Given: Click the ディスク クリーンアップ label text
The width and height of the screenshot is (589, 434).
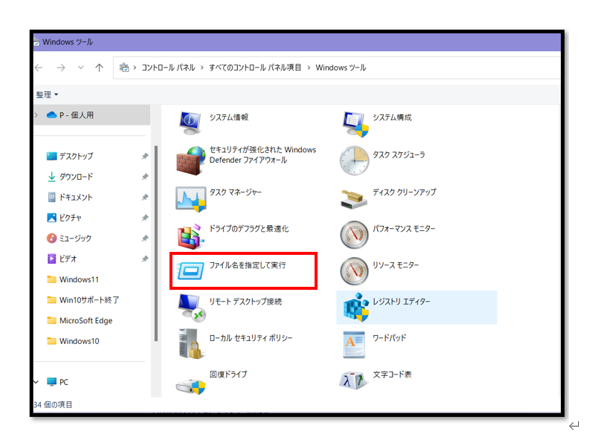Looking at the screenshot, I should tap(405, 192).
